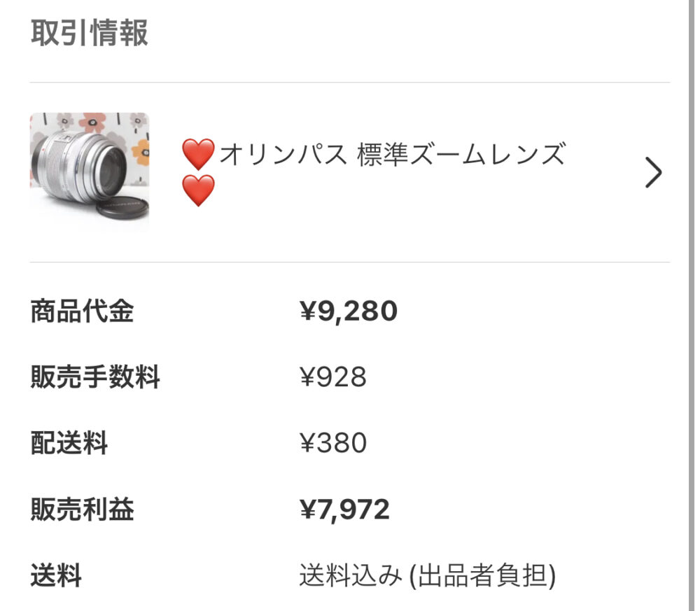Select the ¥9,280 product price value
The image size is (700, 611).
[349, 311]
